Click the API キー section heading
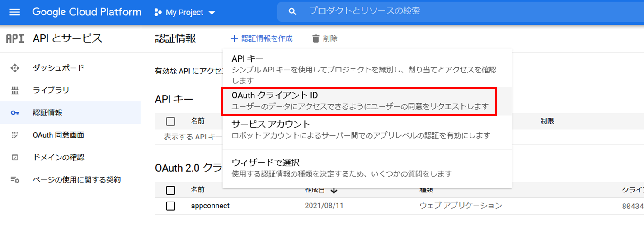 point(174,99)
